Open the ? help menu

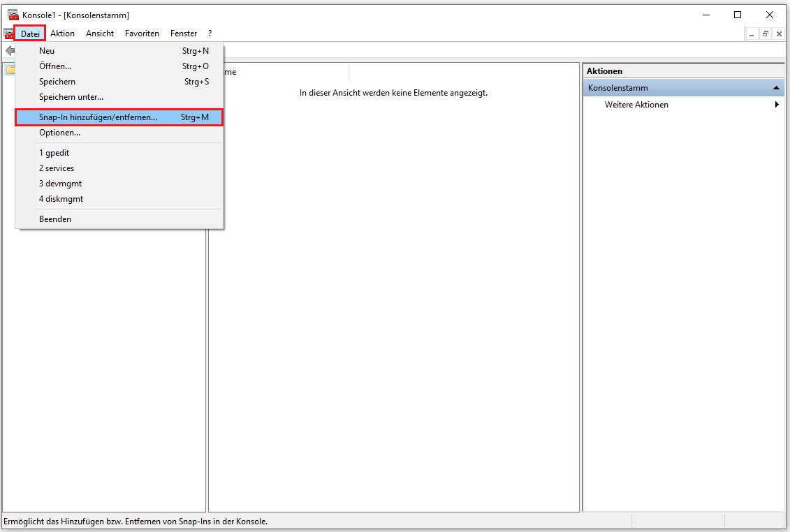pos(210,34)
